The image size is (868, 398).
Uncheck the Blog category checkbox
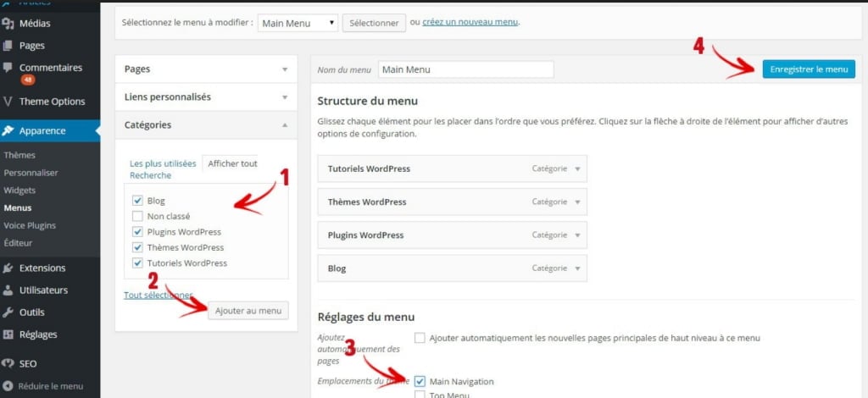tap(138, 201)
